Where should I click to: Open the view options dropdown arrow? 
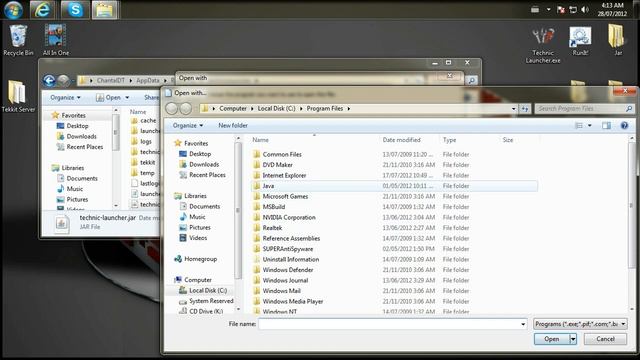click(589, 125)
